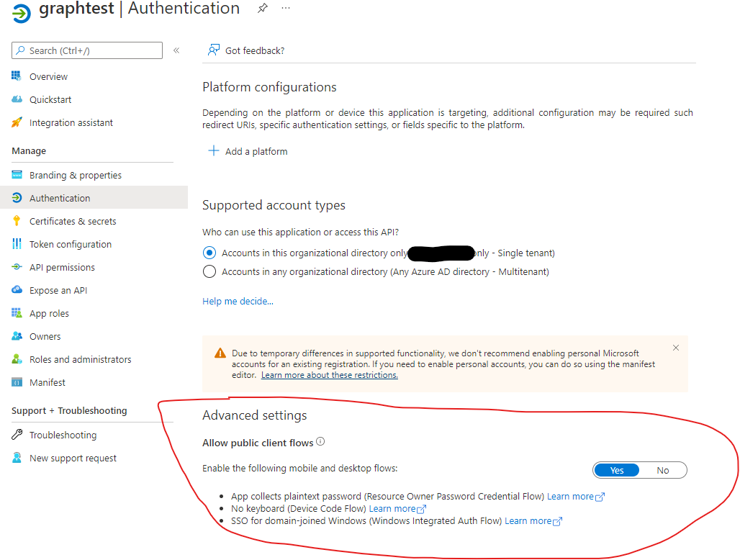
Task: Click the Roles and administrators icon
Action: [x=17, y=359]
